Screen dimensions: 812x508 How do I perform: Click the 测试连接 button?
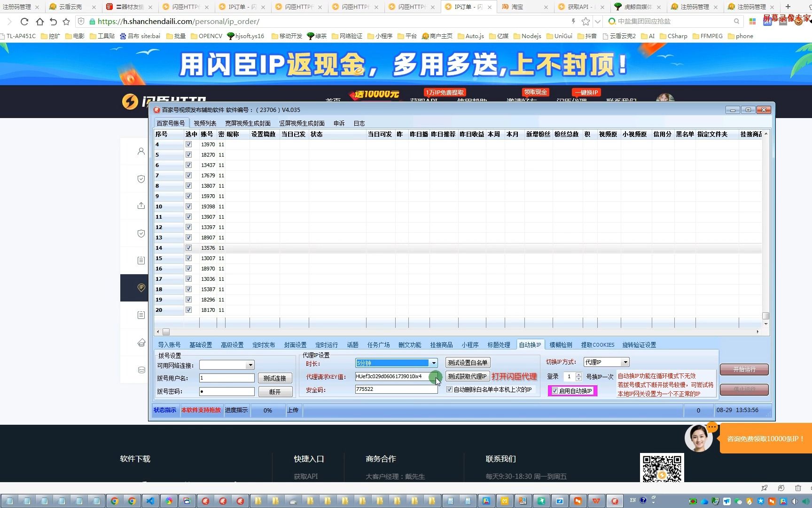[275, 378]
